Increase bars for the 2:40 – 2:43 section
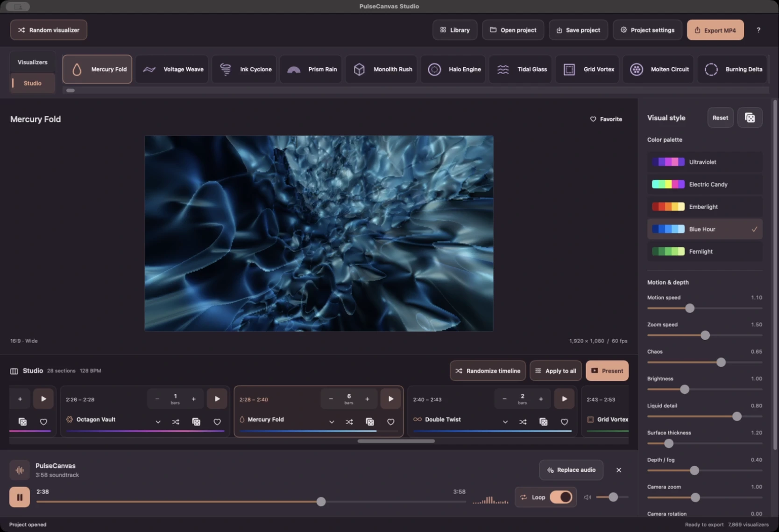The width and height of the screenshot is (779, 532). tap(540, 399)
